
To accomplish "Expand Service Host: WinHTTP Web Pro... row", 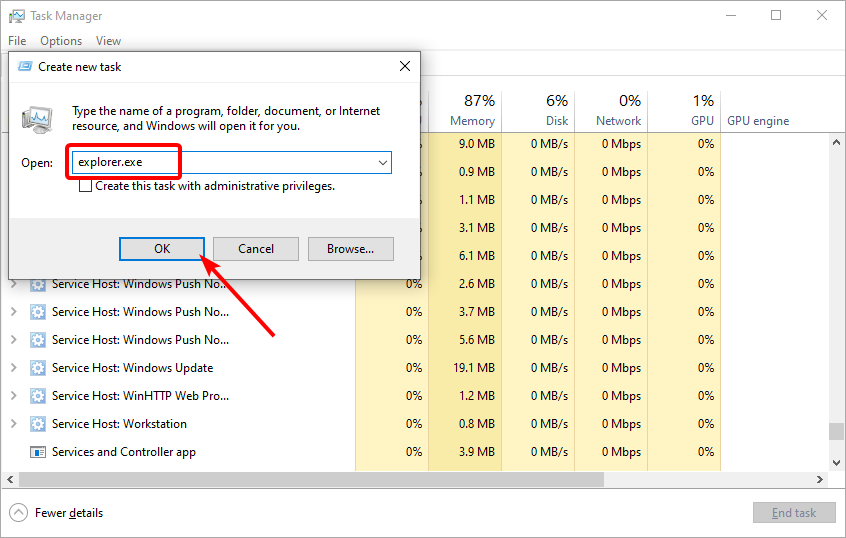I will (13, 396).
